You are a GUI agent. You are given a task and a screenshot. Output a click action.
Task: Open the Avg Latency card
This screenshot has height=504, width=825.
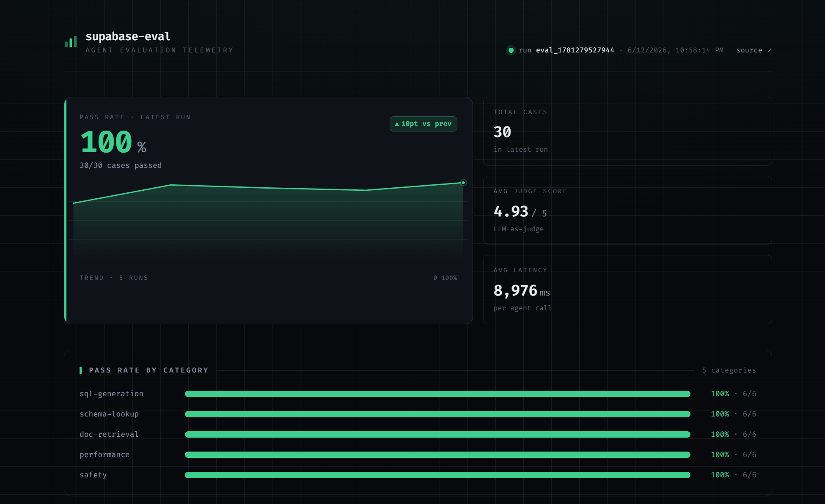[x=627, y=290]
